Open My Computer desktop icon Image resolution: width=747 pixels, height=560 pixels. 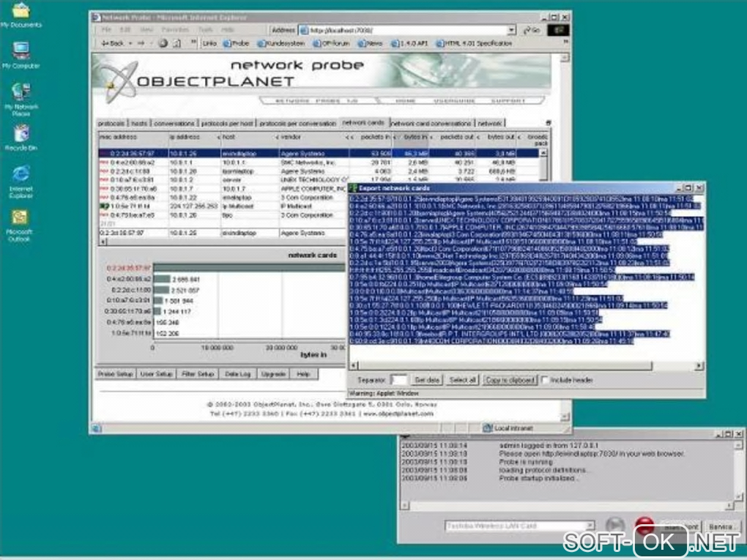[x=21, y=55]
